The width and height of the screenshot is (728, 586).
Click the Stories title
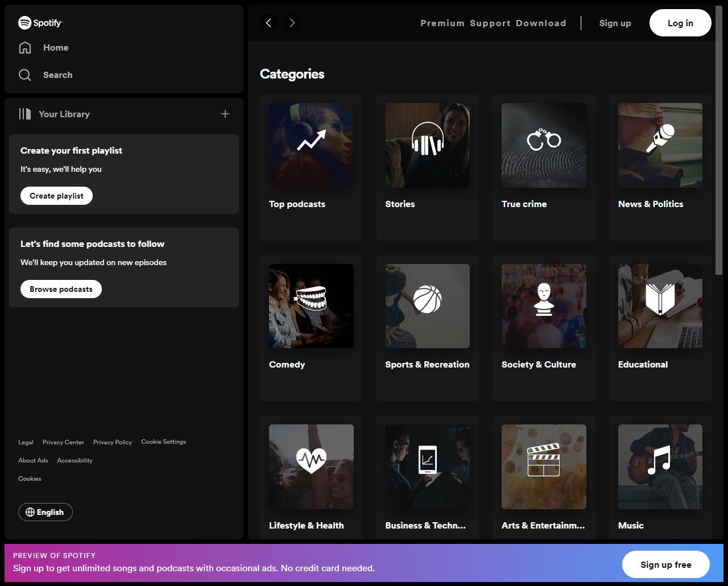coord(400,204)
